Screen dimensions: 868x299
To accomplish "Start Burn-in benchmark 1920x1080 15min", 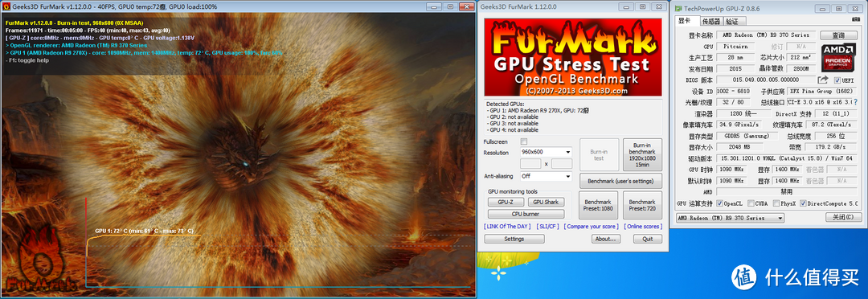I will (642, 154).
